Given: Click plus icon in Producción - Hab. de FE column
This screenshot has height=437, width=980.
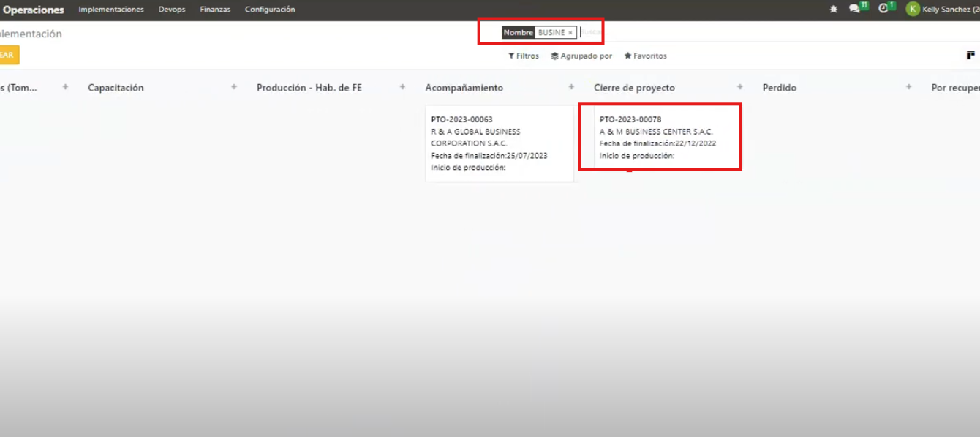Looking at the screenshot, I should point(402,87).
